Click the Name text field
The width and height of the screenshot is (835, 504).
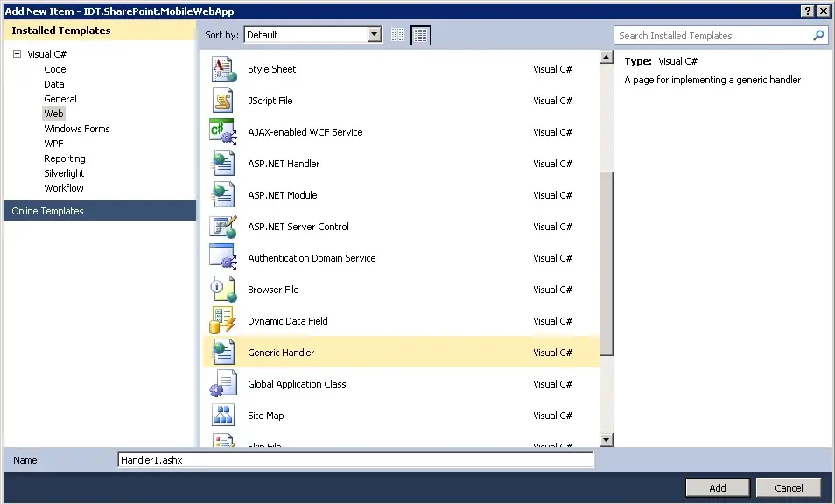click(x=355, y=460)
